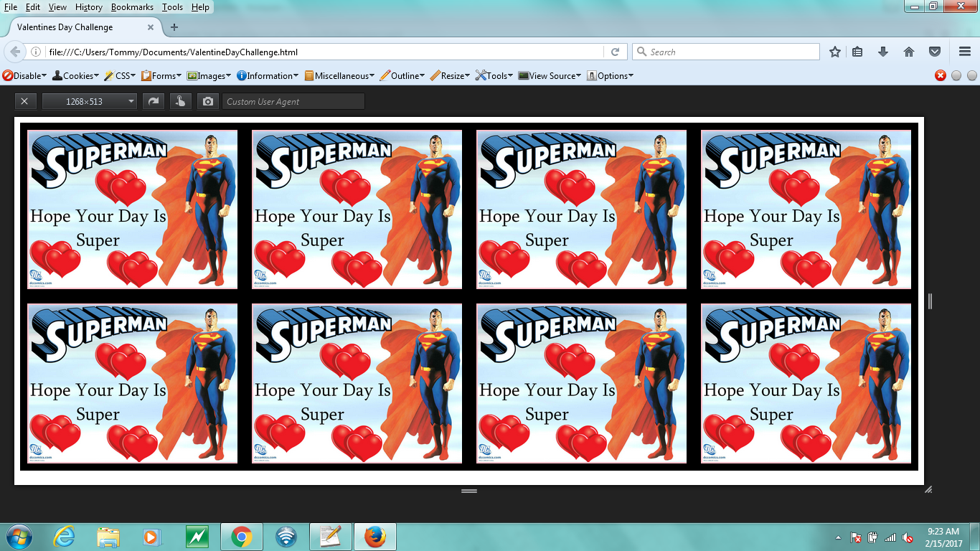Open the Edit menu
The image size is (980, 551).
(33, 7)
